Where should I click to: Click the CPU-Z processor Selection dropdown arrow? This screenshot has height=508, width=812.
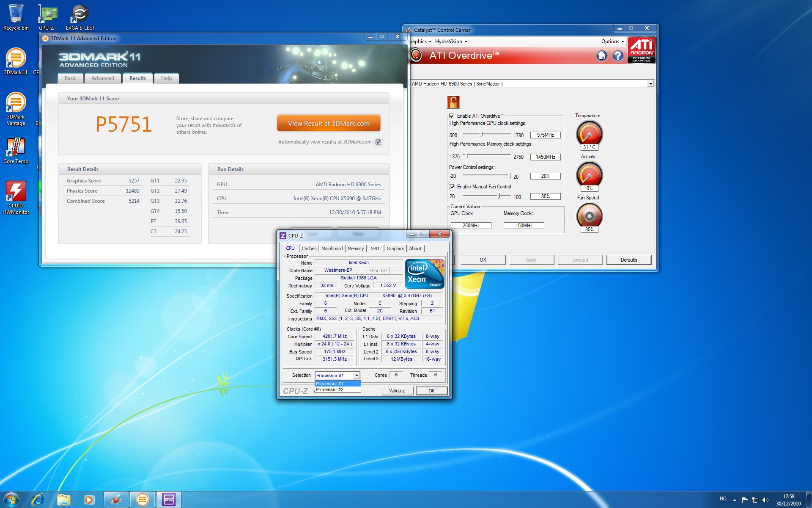tap(357, 375)
